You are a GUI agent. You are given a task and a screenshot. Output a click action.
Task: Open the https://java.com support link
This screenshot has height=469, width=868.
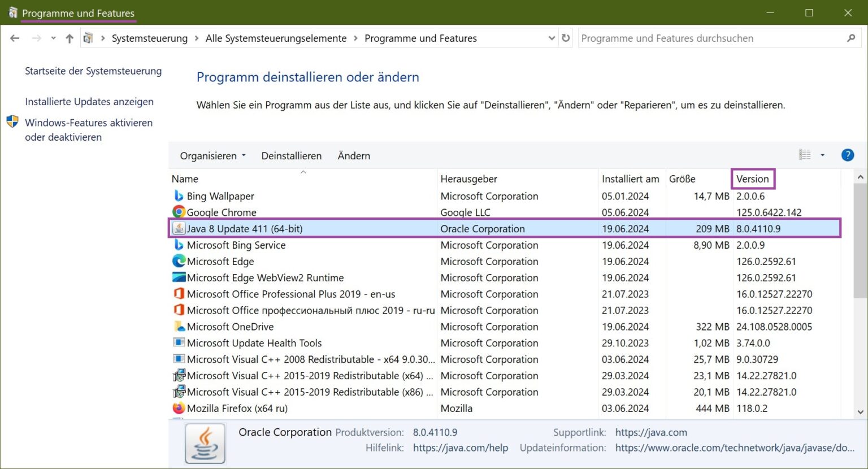651,432
